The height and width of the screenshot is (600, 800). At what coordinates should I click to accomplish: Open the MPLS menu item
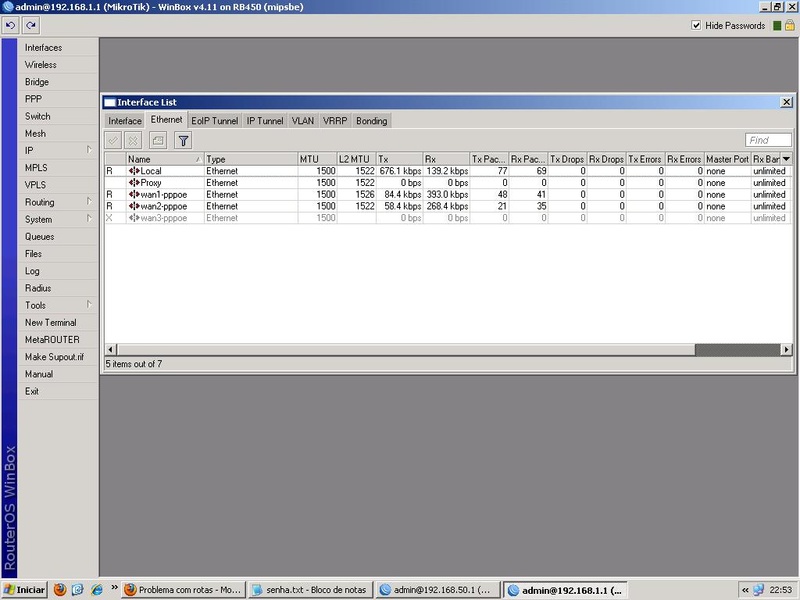(x=36, y=168)
